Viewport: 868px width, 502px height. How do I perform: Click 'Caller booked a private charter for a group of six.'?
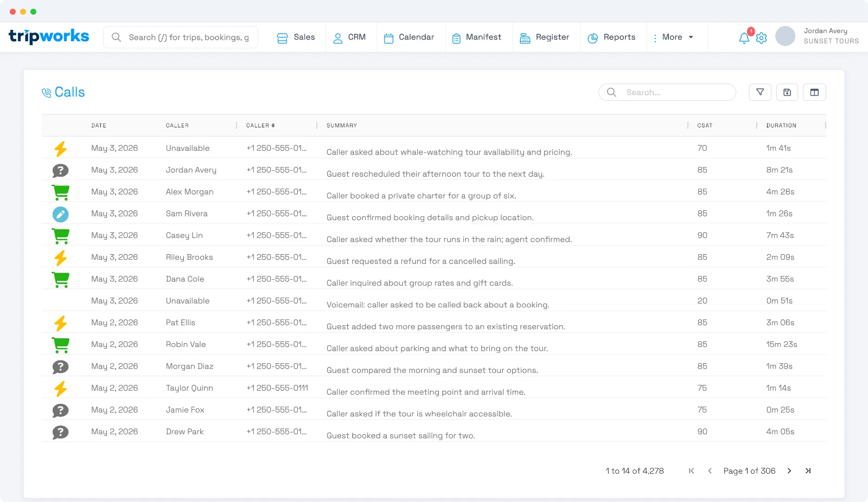click(422, 196)
